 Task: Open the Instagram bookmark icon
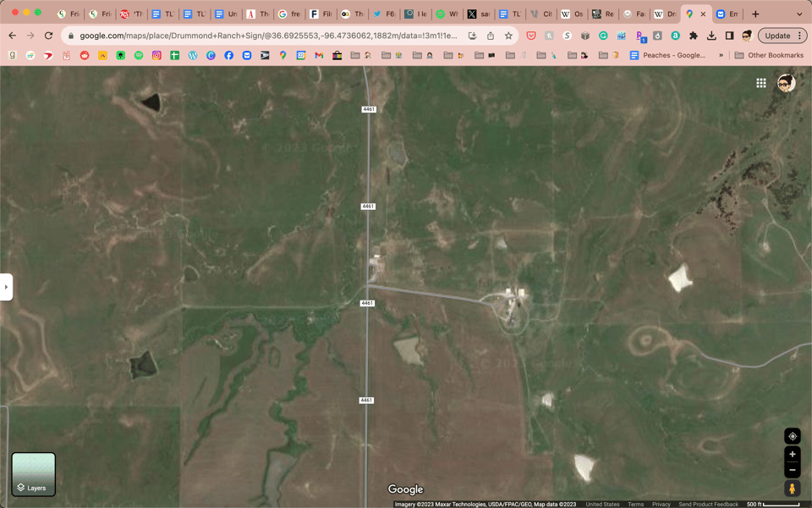point(156,55)
